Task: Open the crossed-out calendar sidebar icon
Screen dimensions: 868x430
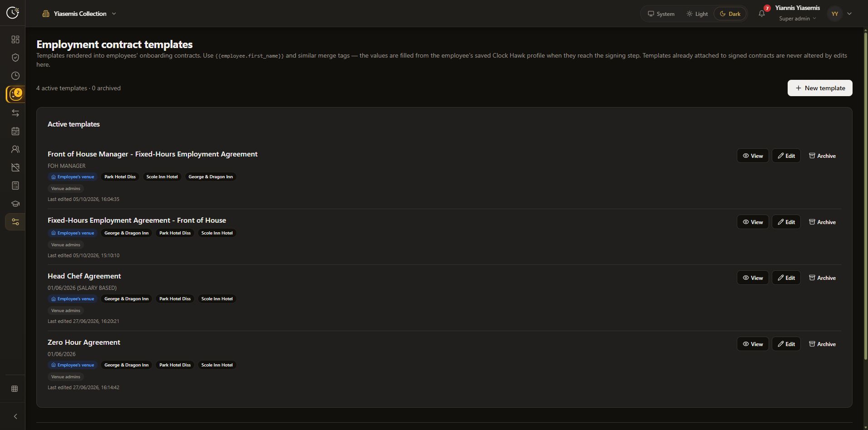Action: pos(15,167)
